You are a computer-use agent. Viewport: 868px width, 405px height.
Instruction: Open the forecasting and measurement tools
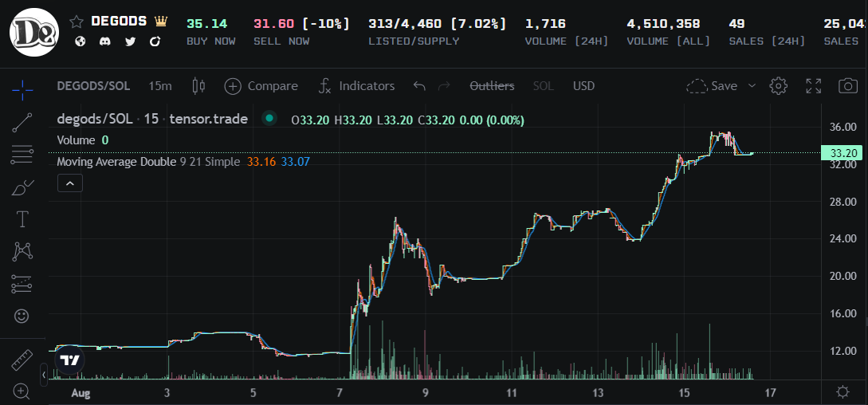pyautogui.click(x=22, y=284)
